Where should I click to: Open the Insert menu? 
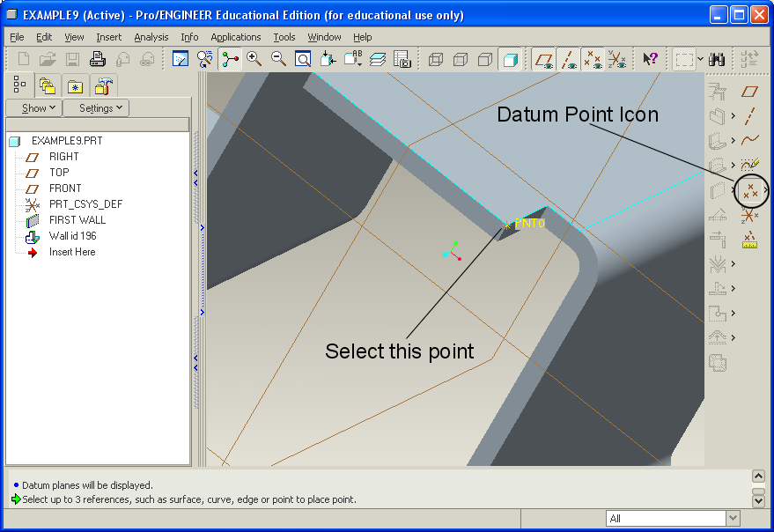click(109, 37)
